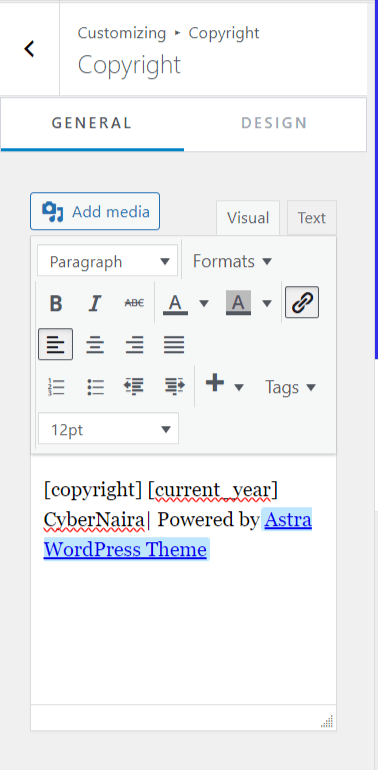378x770 pixels.
Task: Click the Add media button
Action: [x=95, y=211]
